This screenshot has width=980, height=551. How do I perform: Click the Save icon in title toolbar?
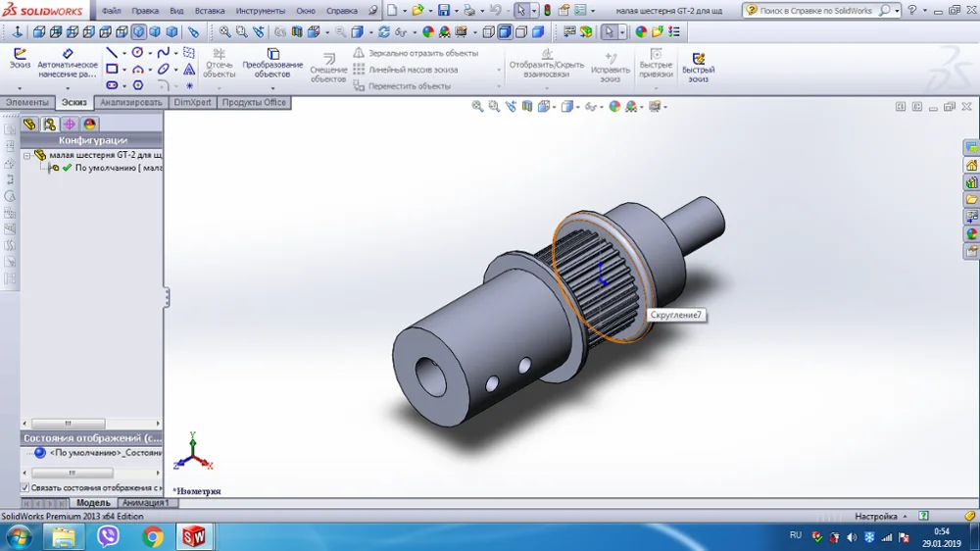444,11
